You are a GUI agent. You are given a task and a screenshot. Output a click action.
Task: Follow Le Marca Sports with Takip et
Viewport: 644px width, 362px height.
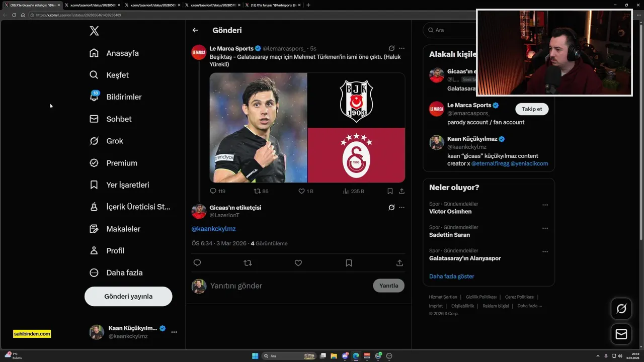point(532,109)
